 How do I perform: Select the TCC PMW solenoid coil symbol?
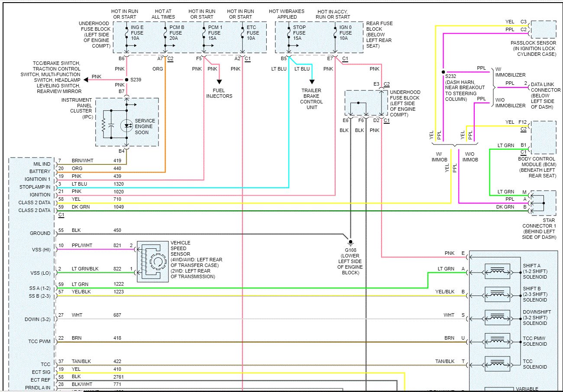pyautogui.click(x=498, y=341)
